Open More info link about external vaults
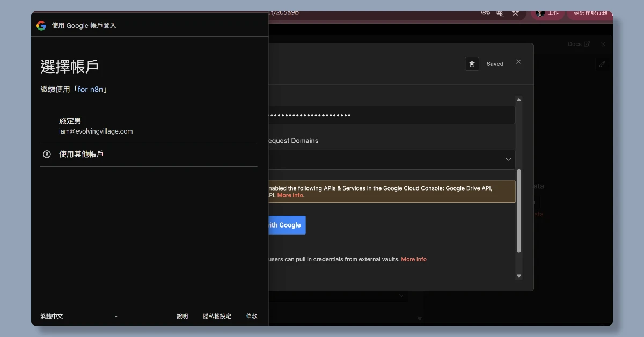This screenshot has height=337, width=644. pyautogui.click(x=414, y=259)
